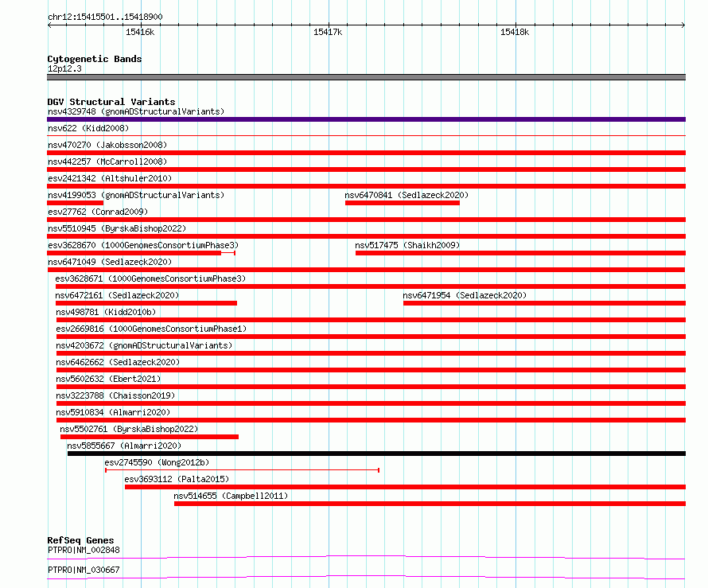
Task: Click the red bar under esv3693112
Action: pos(406,487)
